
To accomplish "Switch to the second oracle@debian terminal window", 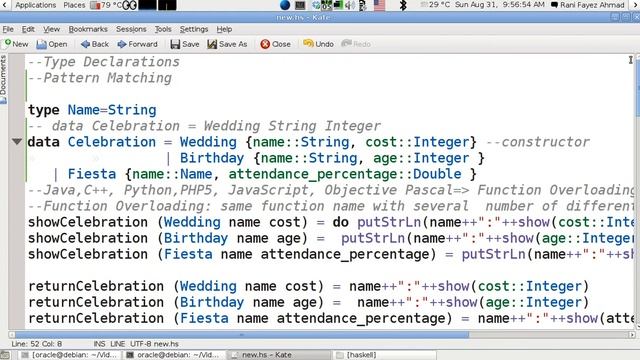I will [x=174, y=355].
